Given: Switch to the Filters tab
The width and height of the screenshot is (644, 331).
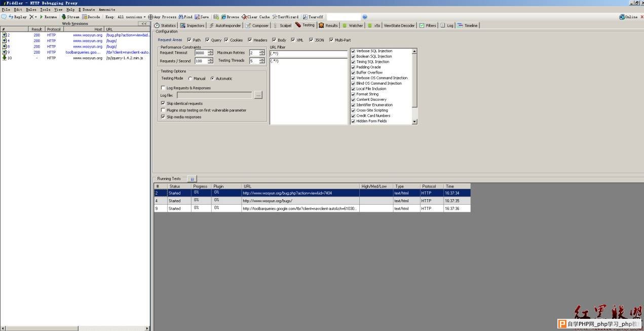Looking at the screenshot, I should point(428,25).
